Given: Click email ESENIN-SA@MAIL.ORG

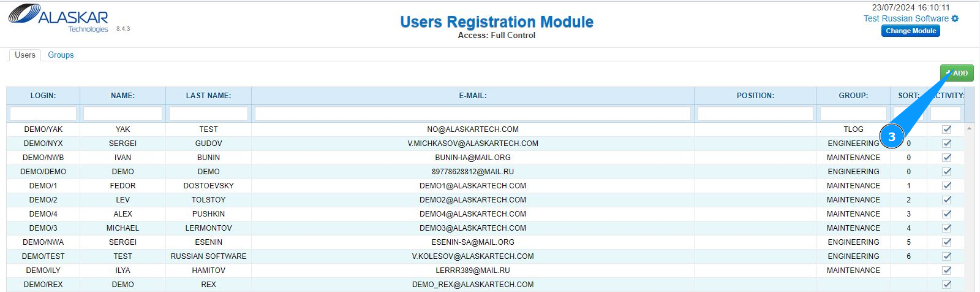Looking at the screenshot, I should pos(473,242).
